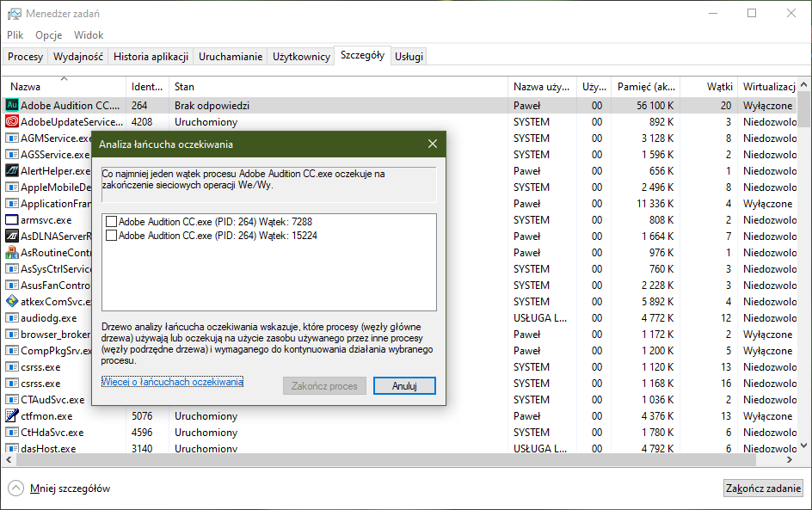The height and width of the screenshot is (510, 812).
Task: Click the Wyłączone cell in ctfmon.exe row
Action: click(767, 415)
